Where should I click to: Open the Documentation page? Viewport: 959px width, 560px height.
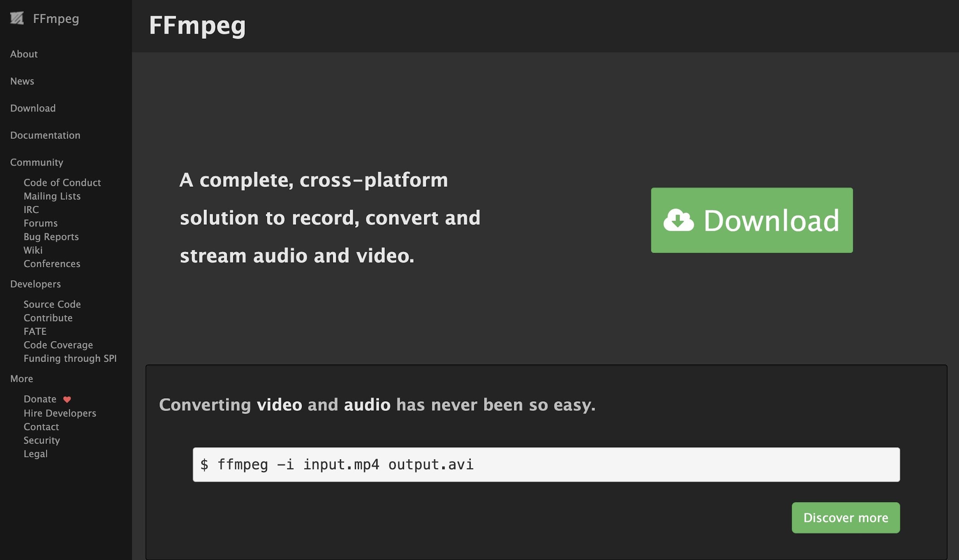[x=45, y=135]
